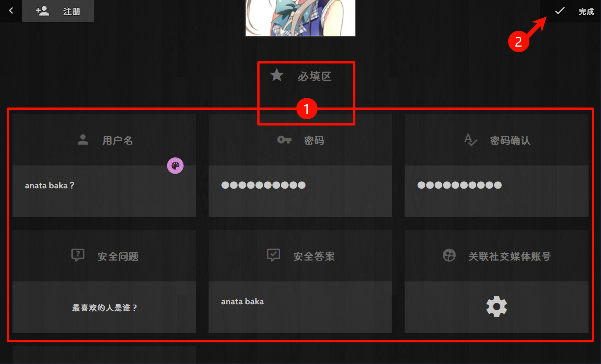Select the password confirmation field

(496, 191)
